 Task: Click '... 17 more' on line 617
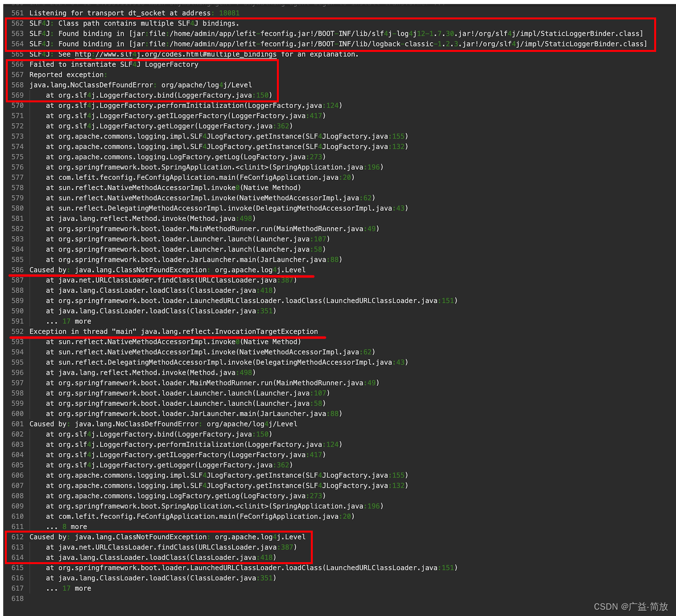pos(68,588)
